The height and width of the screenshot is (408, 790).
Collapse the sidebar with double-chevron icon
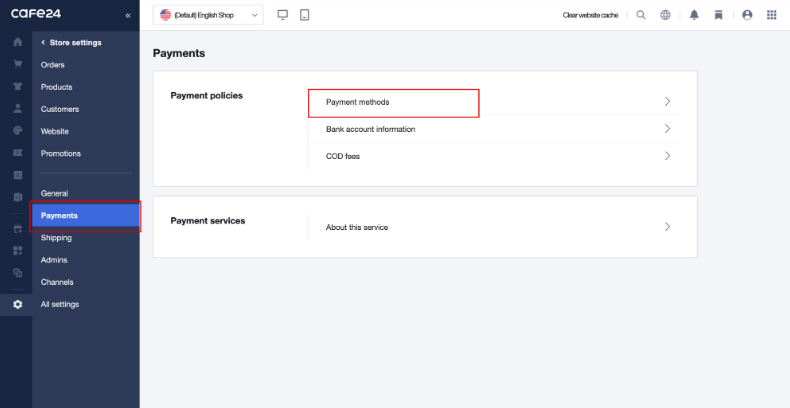(x=128, y=16)
